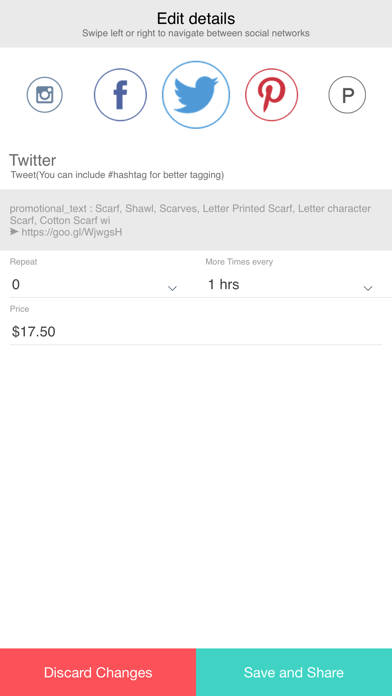Switch to the Facebook icon
Viewport: 392px width, 696px height.
(120, 95)
